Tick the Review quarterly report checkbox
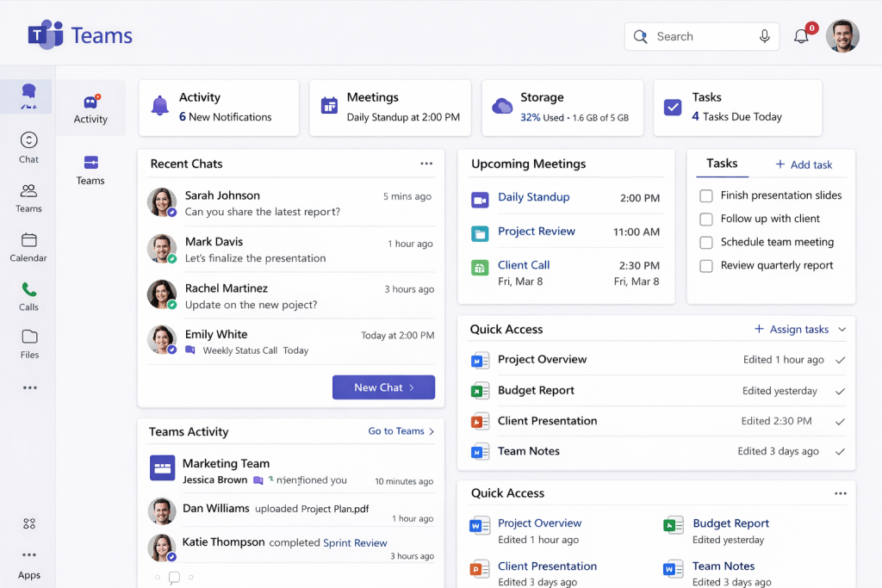This screenshot has height=588, width=882. (x=706, y=266)
